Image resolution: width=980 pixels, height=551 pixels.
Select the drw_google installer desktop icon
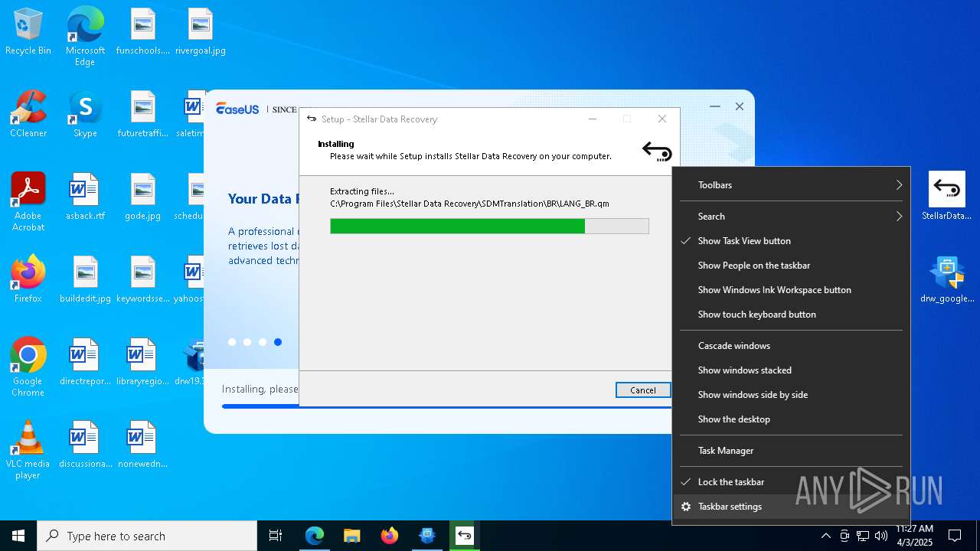946,280
